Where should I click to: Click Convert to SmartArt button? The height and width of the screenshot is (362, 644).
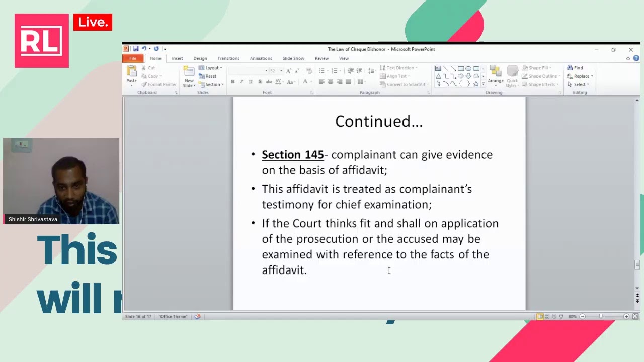(x=403, y=84)
